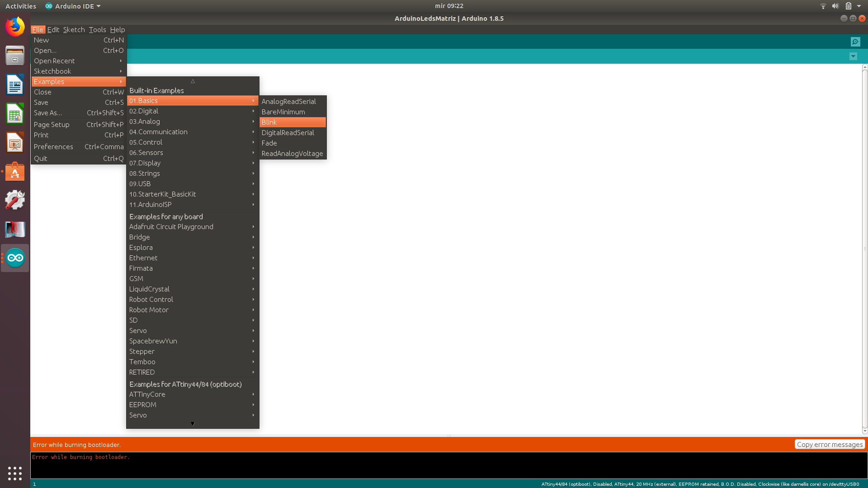Click the Arduino IDE dock icon
The image size is (868, 488).
[x=15, y=258]
